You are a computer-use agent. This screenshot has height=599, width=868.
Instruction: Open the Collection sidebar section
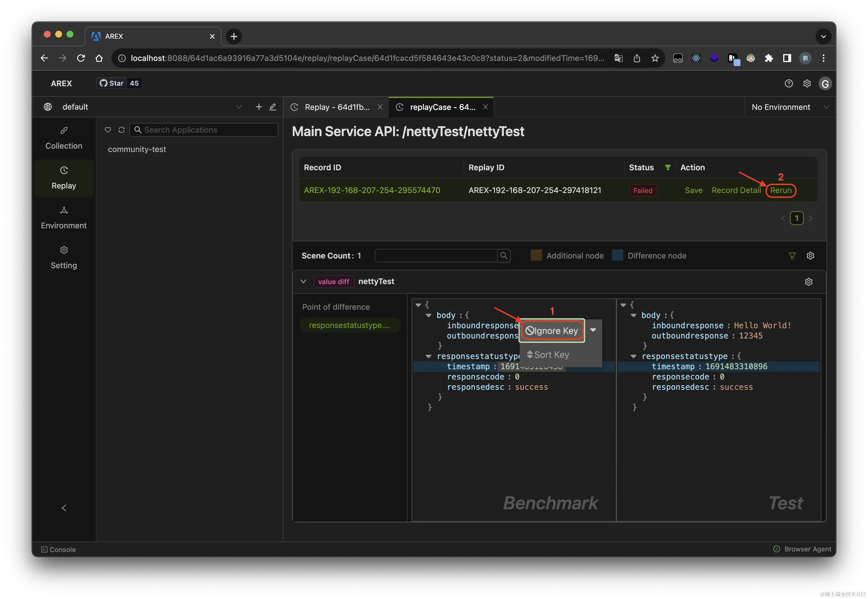pos(64,138)
